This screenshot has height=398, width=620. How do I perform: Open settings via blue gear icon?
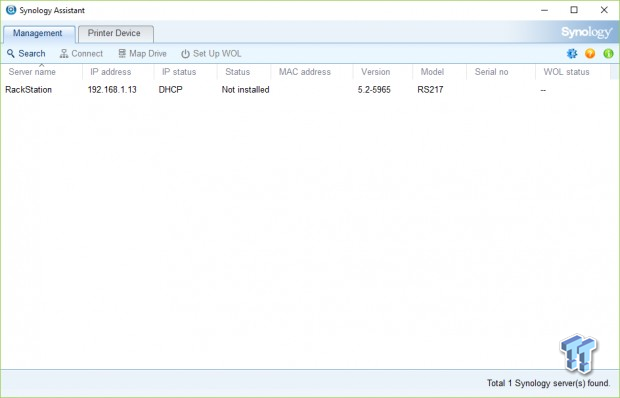(572, 53)
